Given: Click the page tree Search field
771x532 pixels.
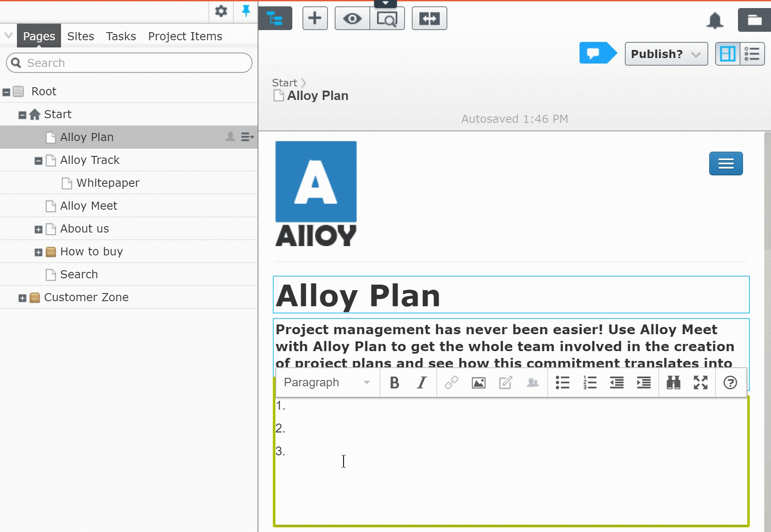Looking at the screenshot, I should tap(129, 63).
